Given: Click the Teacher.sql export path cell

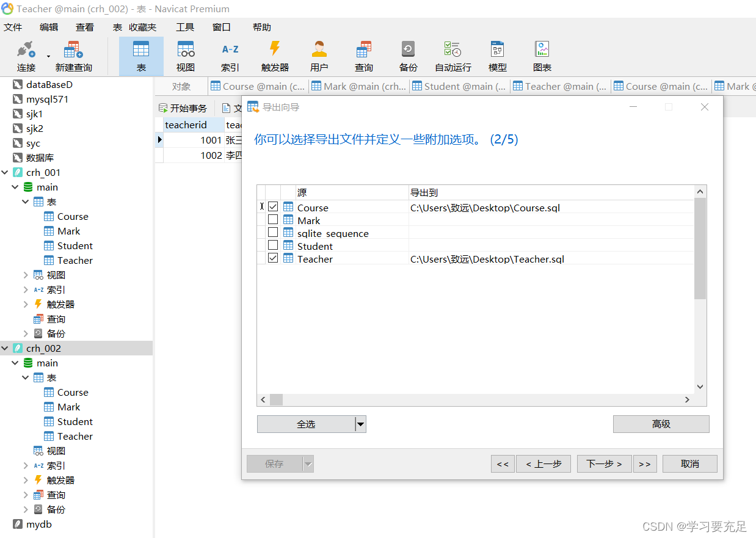Looking at the screenshot, I should [x=551, y=259].
